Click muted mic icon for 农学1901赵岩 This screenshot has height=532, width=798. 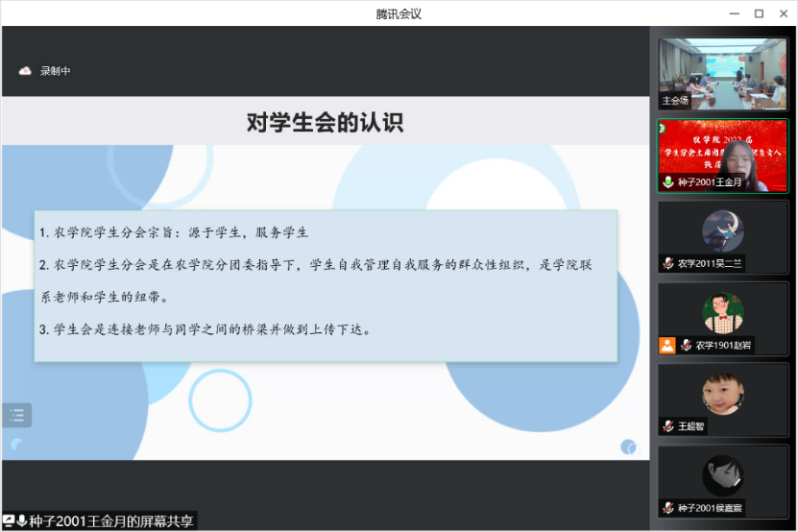[x=687, y=345]
